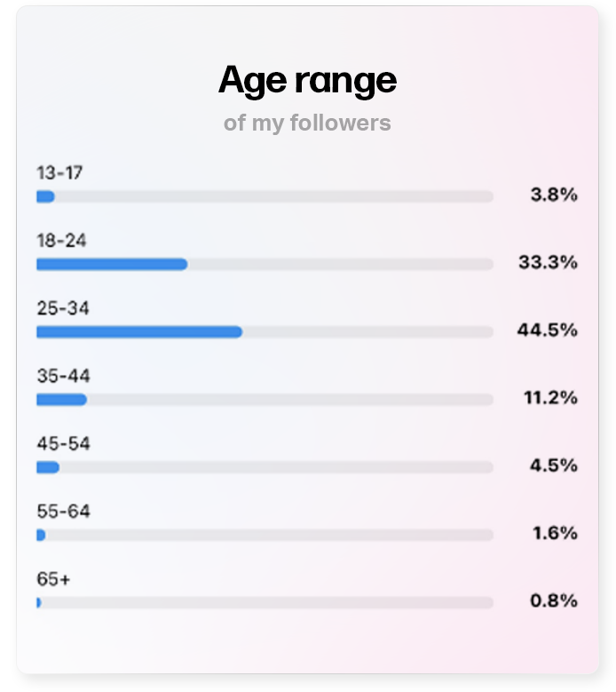
Task: Select the 35-44 age label
Action: [64, 376]
